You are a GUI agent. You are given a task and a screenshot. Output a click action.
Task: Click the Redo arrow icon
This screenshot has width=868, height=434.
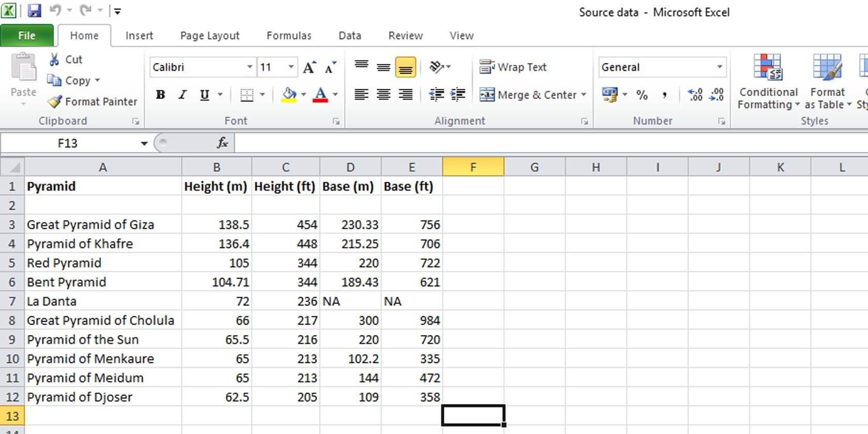coord(86,10)
